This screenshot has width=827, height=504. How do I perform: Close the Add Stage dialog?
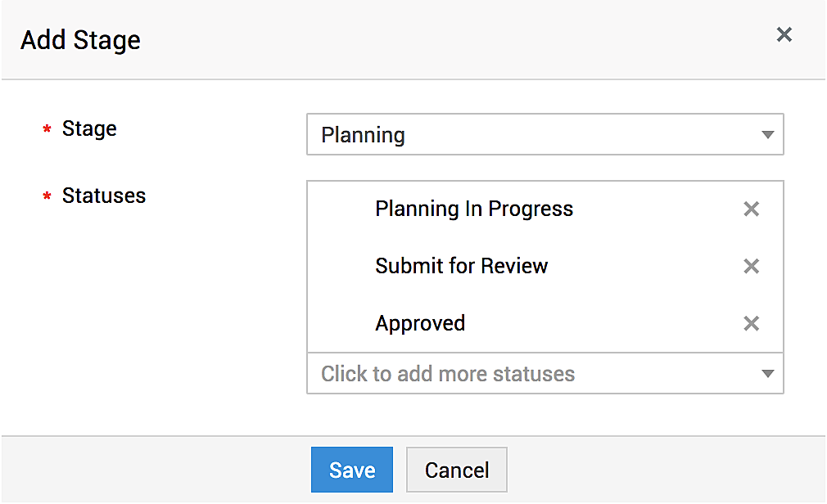pos(784,34)
